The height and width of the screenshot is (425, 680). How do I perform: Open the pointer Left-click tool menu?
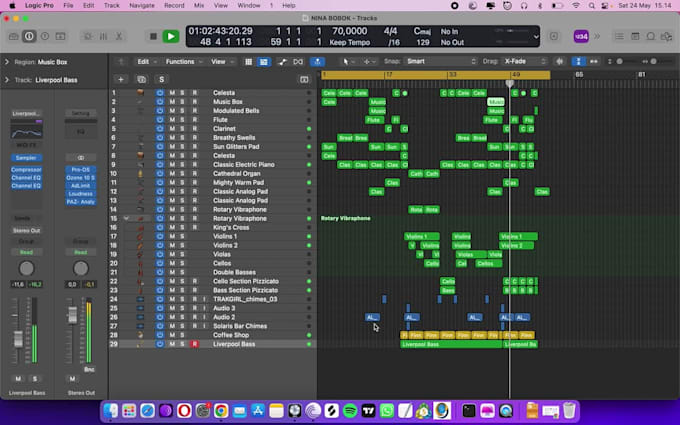(347, 62)
